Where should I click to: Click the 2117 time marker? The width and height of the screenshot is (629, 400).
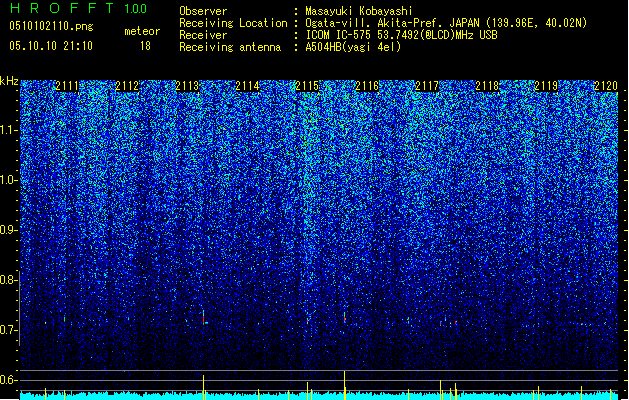(x=427, y=86)
